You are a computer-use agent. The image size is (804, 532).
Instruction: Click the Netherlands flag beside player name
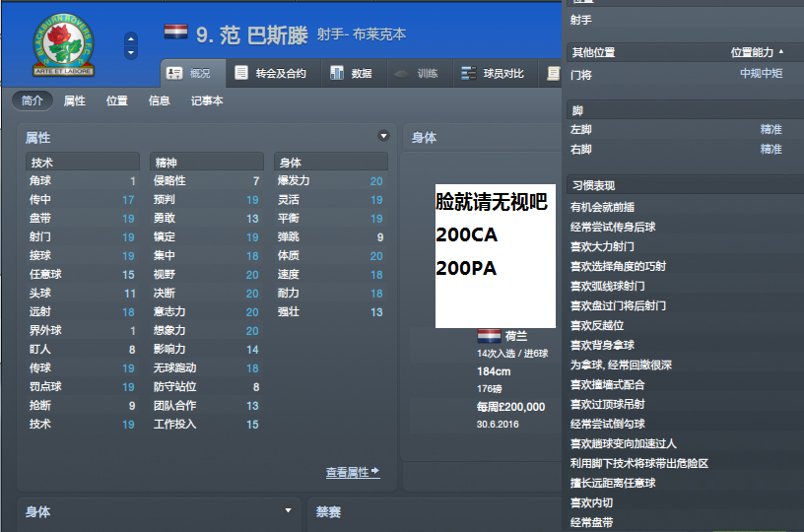(175, 33)
